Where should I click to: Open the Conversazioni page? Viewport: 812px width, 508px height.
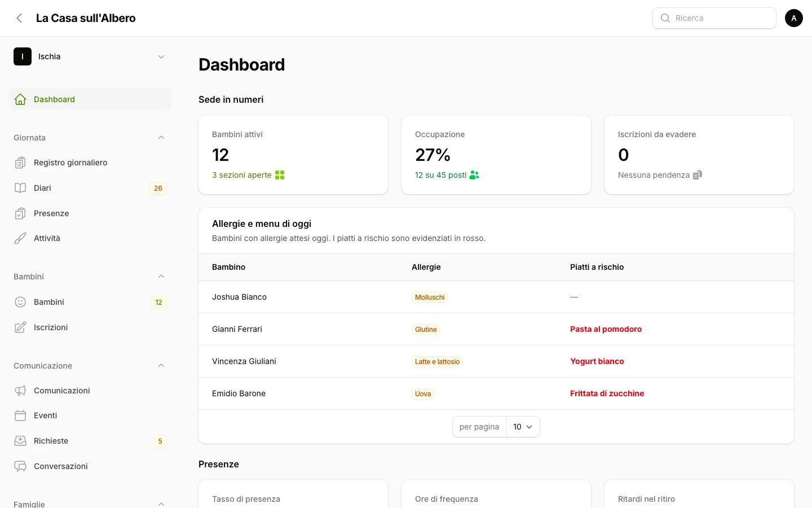[x=90, y=466]
